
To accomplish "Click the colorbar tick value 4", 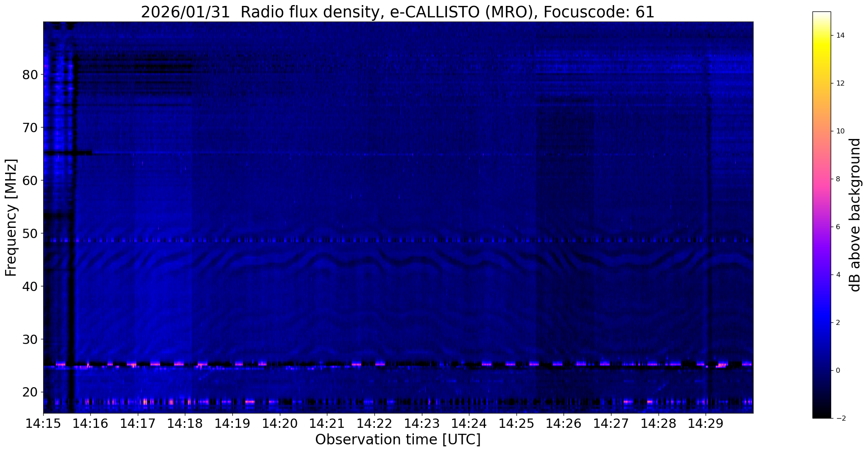I will click(838, 275).
